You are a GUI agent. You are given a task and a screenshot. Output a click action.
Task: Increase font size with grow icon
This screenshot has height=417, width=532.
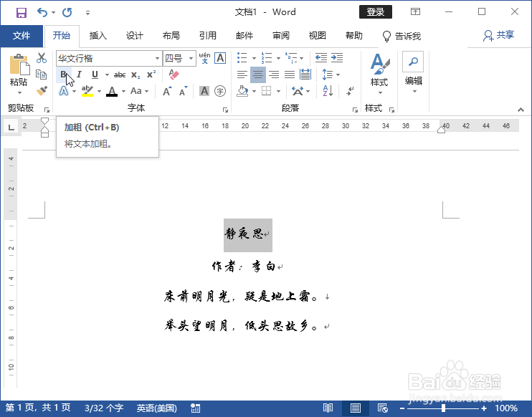[x=167, y=91]
